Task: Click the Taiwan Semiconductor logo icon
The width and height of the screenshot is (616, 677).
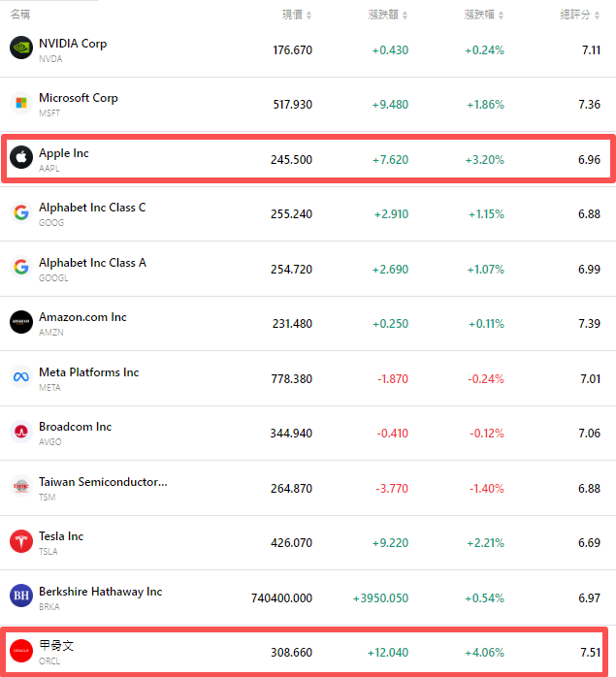Action: [x=21, y=487]
